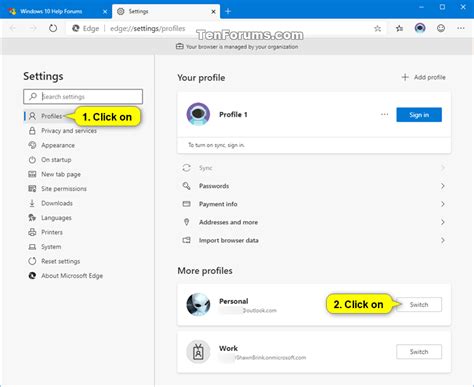Click Reset settings in the sidebar
This screenshot has height=387, width=474.
[60, 261]
